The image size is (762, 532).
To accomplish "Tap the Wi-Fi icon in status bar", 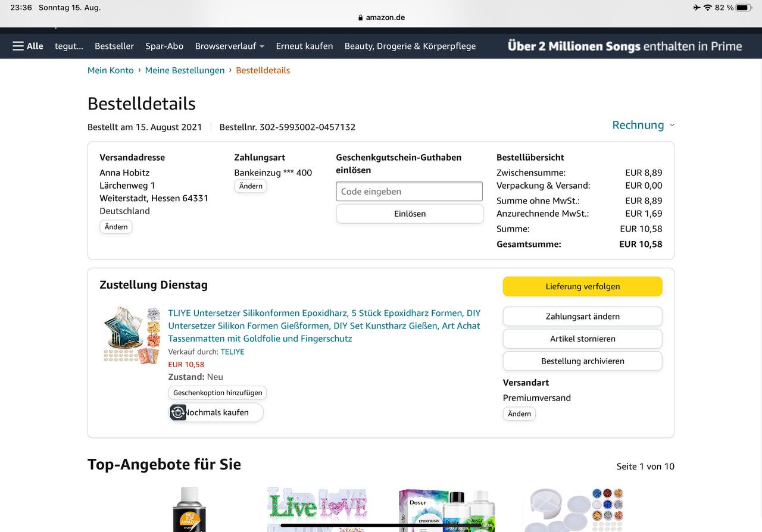I will pyautogui.click(x=708, y=8).
